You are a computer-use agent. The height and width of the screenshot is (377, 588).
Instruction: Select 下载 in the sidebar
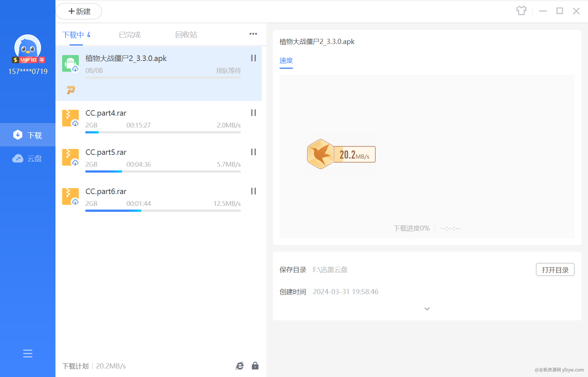28,135
